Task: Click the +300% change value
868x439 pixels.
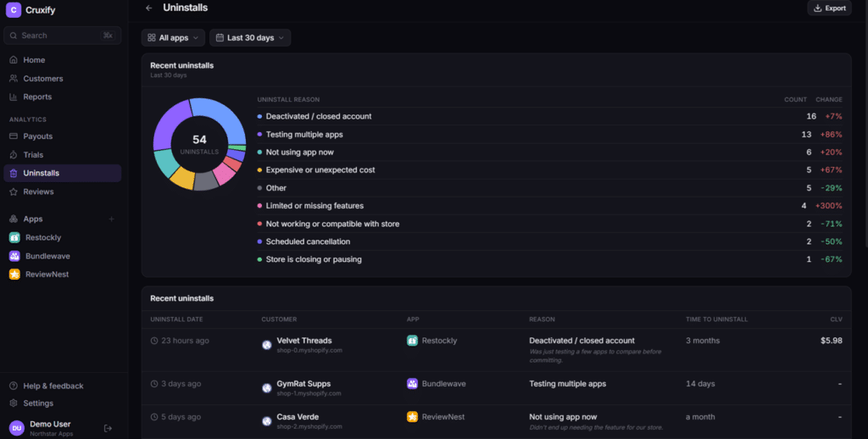Action: click(x=829, y=206)
